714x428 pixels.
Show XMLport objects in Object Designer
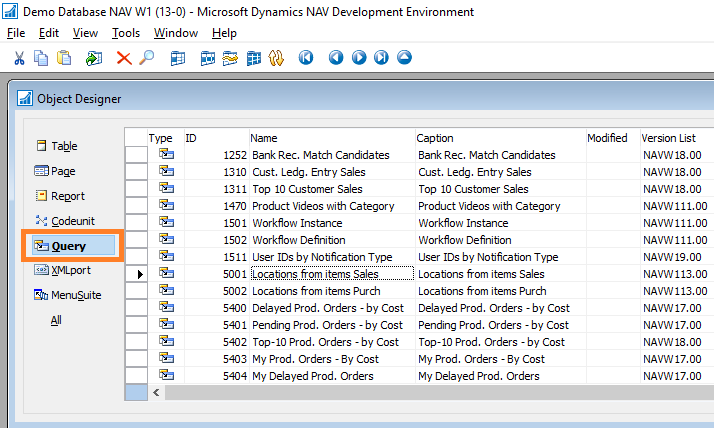pos(63,270)
